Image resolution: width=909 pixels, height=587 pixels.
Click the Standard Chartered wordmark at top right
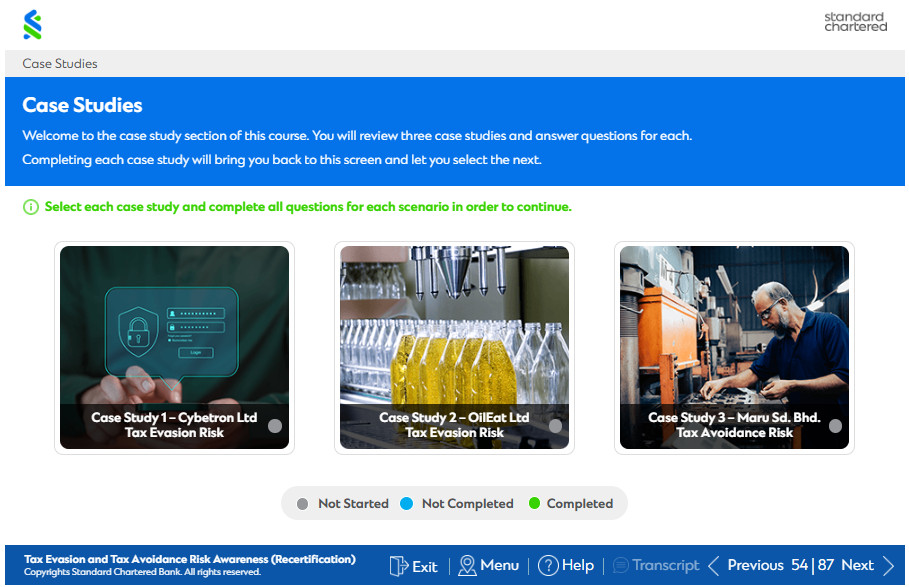tap(856, 22)
